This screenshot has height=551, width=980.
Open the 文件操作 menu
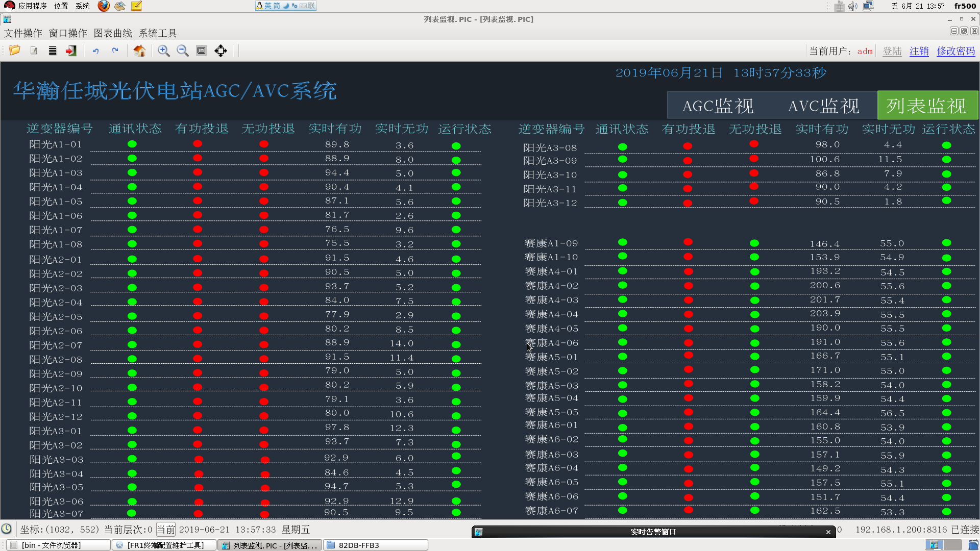coord(23,33)
